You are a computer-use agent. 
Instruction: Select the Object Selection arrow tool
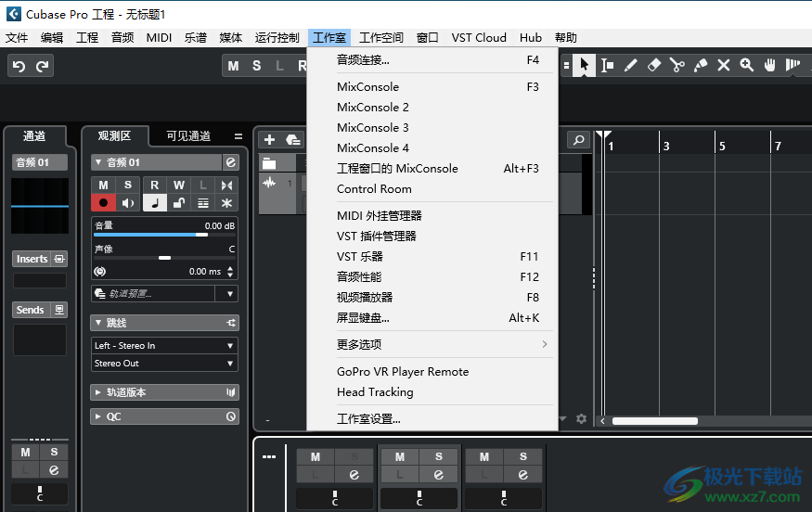coord(584,65)
